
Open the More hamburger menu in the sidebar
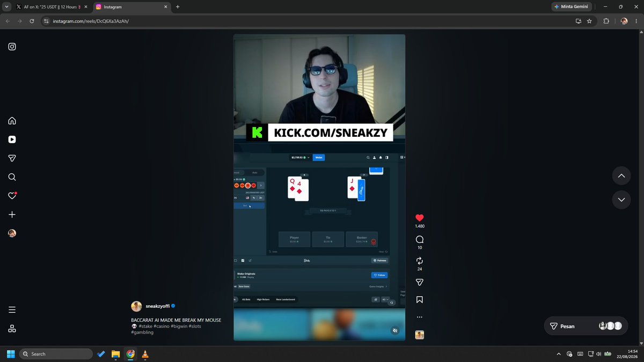pos(12,310)
